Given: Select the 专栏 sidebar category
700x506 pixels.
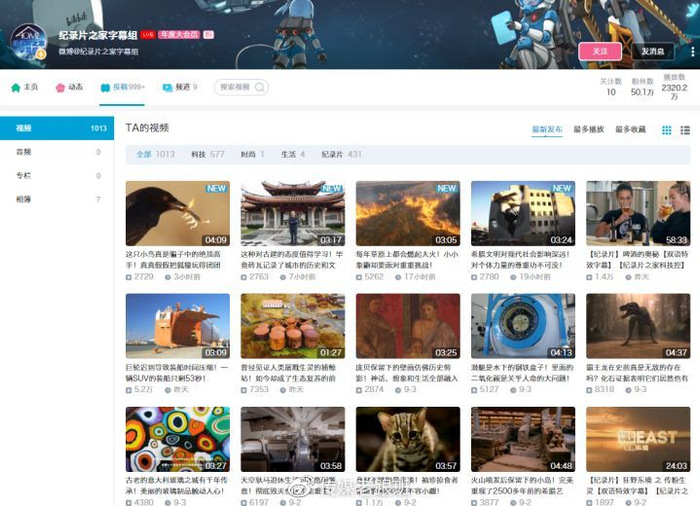Looking at the screenshot, I should [x=24, y=175].
